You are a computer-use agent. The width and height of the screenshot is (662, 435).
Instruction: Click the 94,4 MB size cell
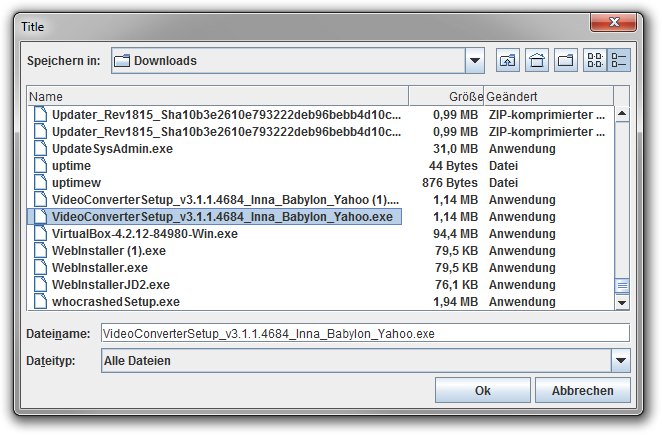455,234
